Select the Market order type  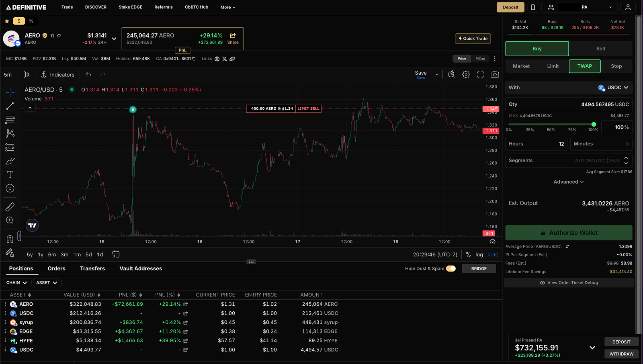tap(521, 66)
